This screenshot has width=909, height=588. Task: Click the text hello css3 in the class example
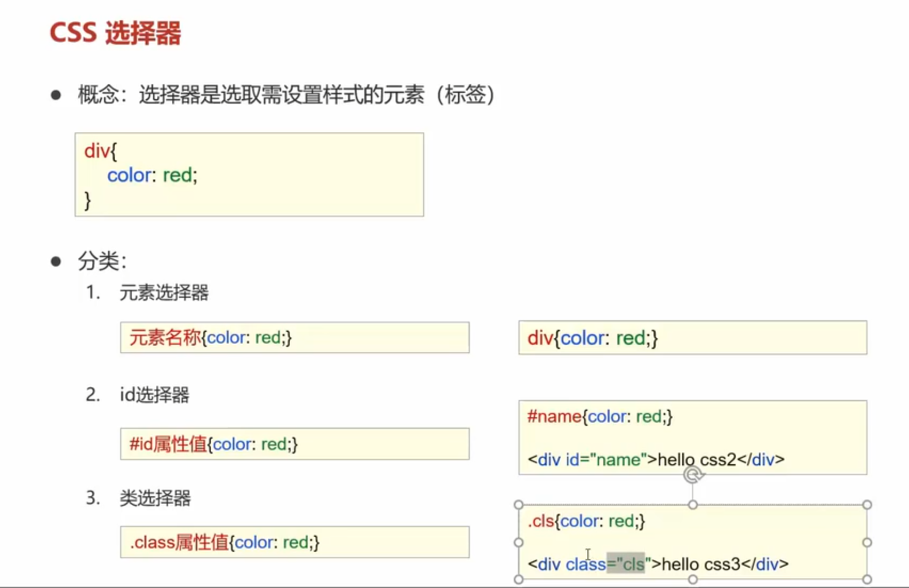[699, 564]
